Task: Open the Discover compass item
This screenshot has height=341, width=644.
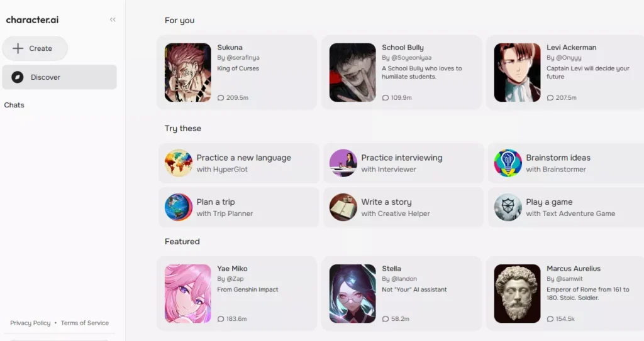Action: (60, 77)
